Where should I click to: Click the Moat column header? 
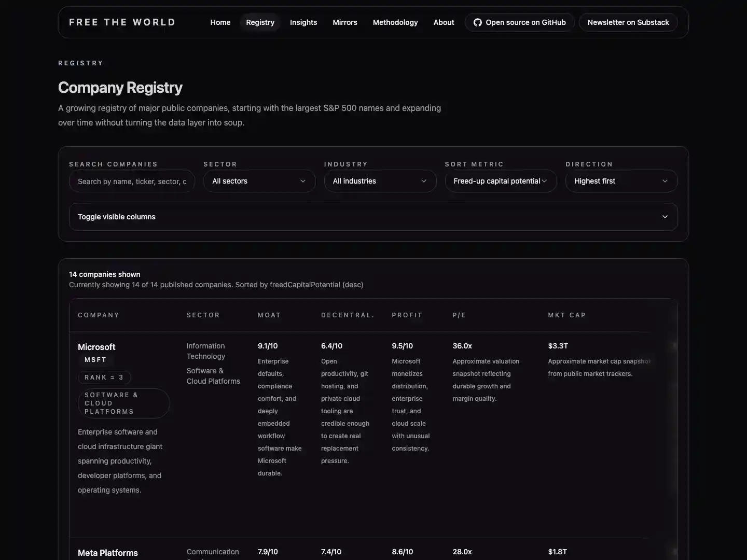269,315
